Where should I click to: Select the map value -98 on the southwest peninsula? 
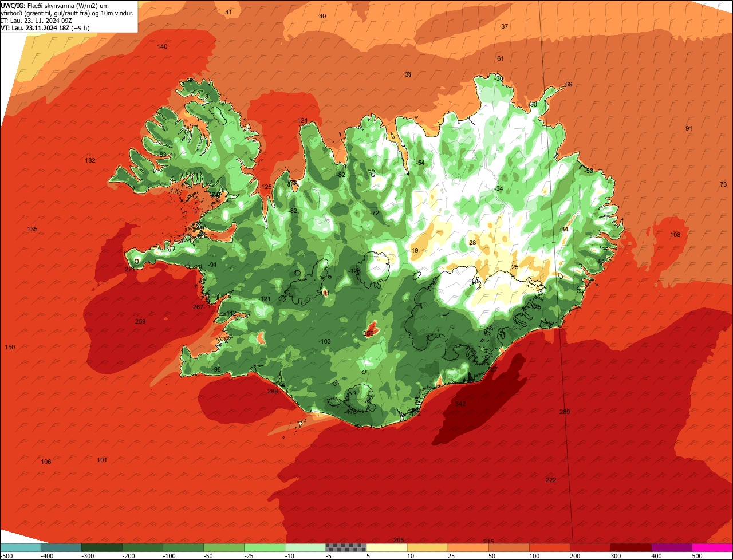click(216, 369)
